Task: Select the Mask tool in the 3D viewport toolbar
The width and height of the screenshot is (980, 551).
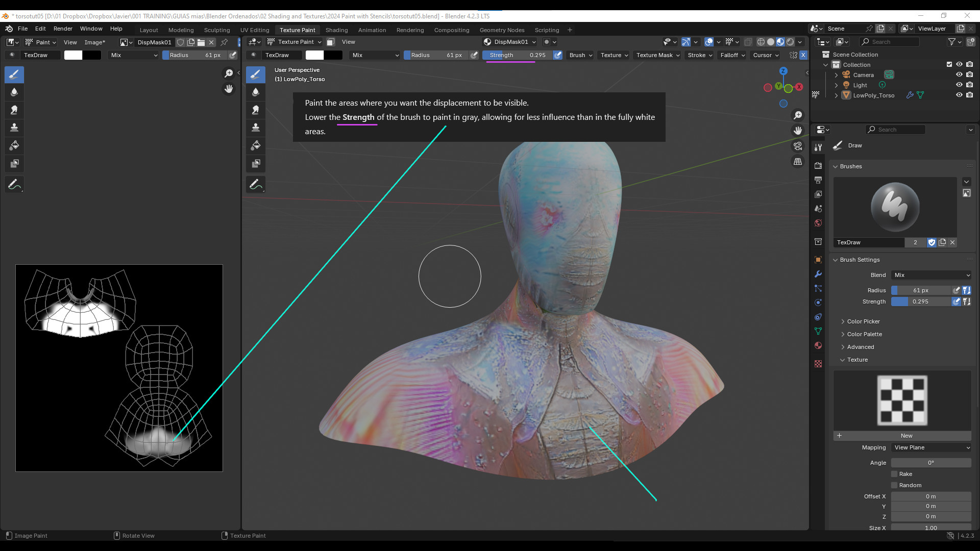Action: pos(256,163)
